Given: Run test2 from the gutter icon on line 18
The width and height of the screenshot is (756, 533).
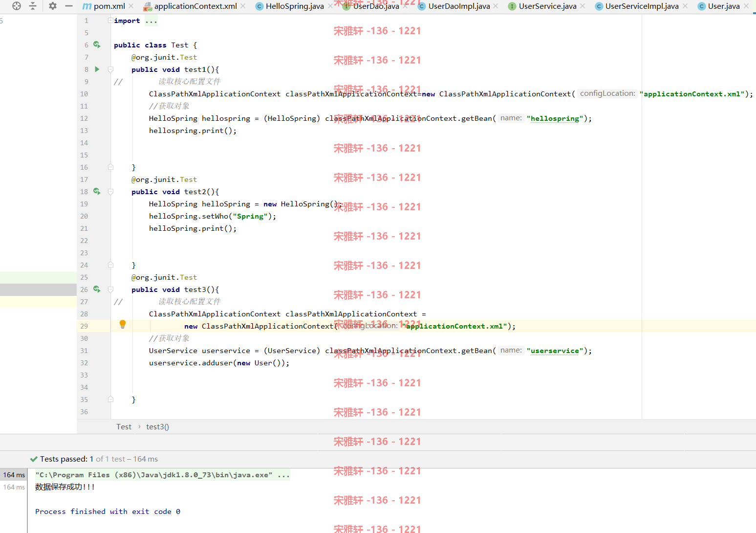Looking at the screenshot, I should [x=97, y=191].
